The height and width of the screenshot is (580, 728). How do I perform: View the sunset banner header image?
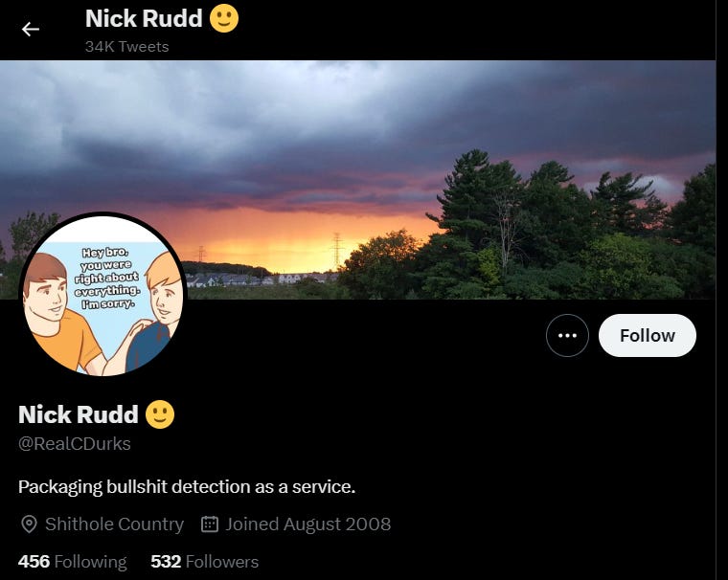[357, 180]
